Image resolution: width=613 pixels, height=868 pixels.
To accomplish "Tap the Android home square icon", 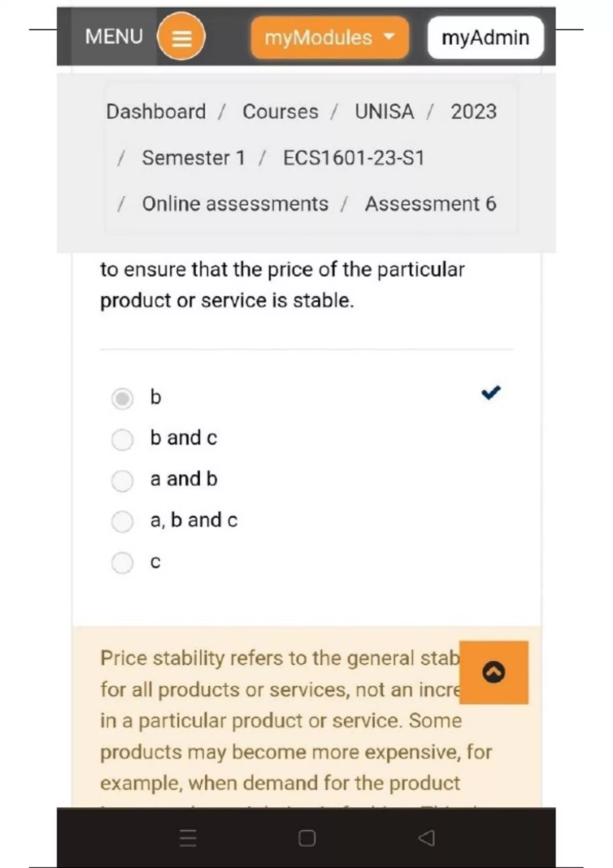I will [x=306, y=838].
